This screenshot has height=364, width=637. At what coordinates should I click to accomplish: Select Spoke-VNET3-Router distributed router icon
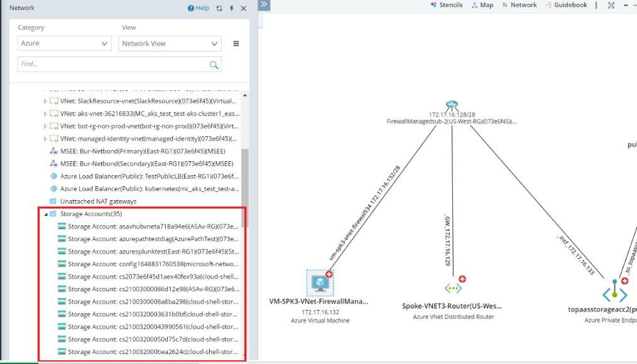point(453,289)
